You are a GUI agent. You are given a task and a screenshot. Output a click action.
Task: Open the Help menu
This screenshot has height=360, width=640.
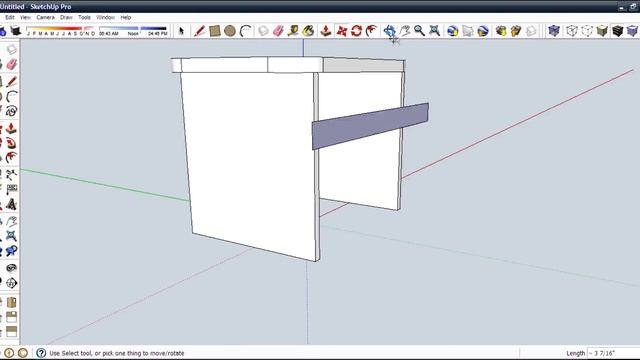[126, 18]
